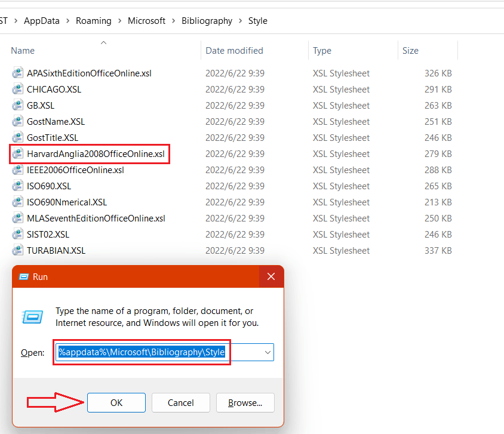Click the GostName.XSL file icon
This screenshot has height=434, width=504.
click(18, 121)
